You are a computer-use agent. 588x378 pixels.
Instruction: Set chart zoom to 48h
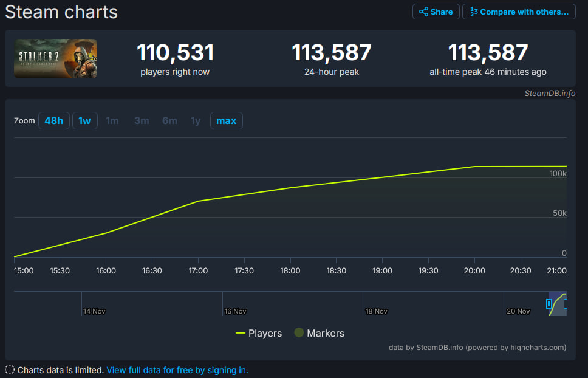pos(53,121)
